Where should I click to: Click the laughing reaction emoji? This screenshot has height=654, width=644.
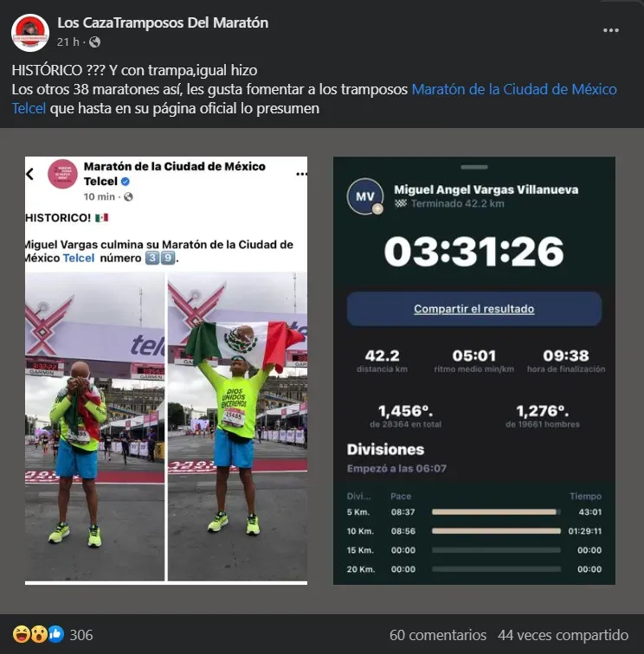pyautogui.click(x=21, y=634)
